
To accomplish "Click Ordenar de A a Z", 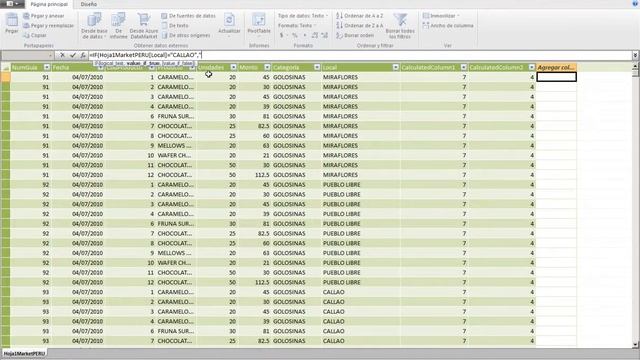I will 360,16.
